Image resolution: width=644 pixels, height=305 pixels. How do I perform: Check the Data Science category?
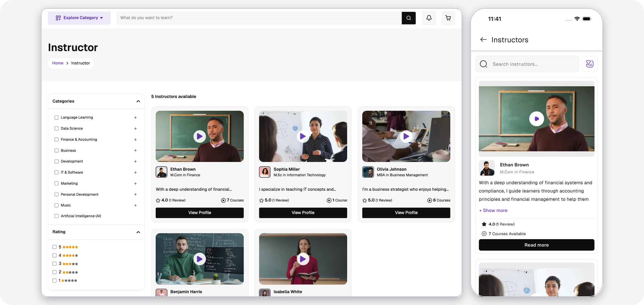[x=56, y=129]
